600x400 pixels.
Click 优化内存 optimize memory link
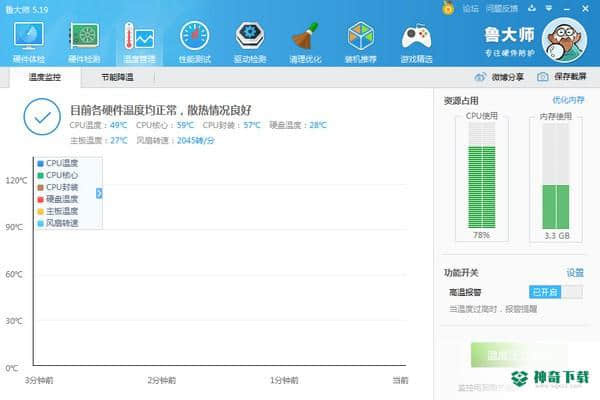(568, 100)
